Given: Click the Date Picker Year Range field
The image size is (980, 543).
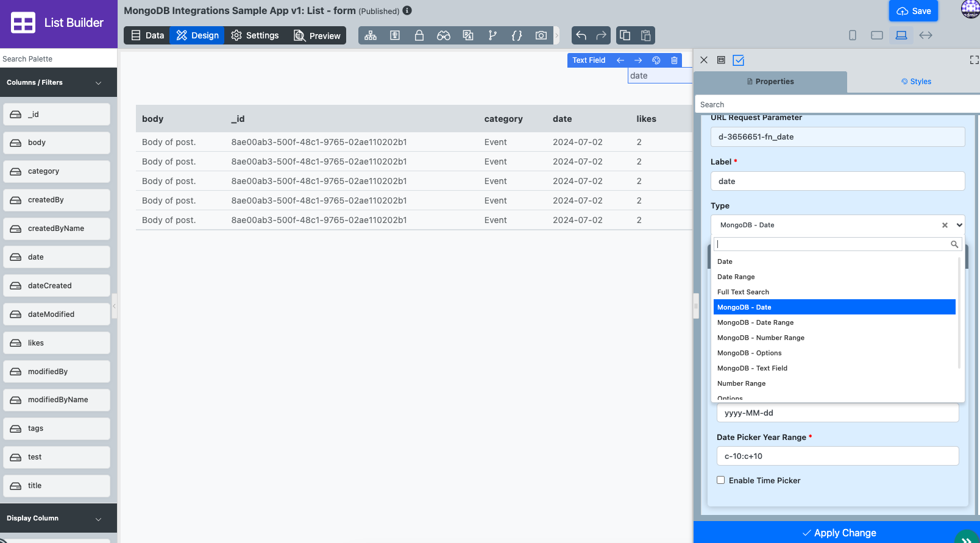Looking at the screenshot, I should pos(837,456).
